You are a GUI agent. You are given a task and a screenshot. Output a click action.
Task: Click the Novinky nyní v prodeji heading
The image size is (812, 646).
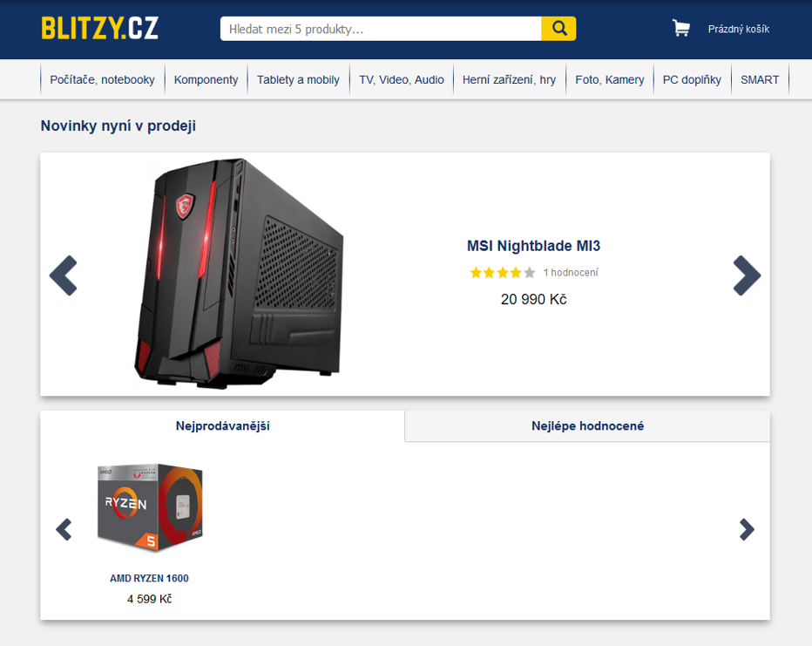(x=118, y=126)
